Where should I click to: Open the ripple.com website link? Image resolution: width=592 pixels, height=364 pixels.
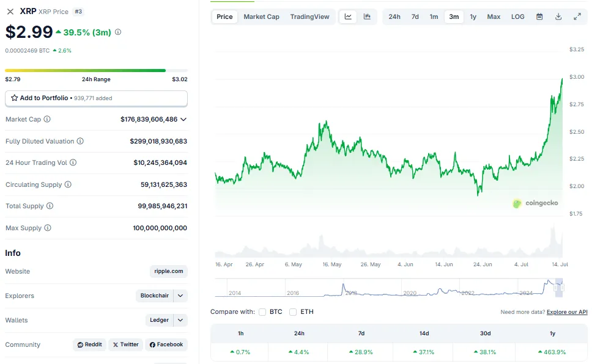[x=169, y=271]
